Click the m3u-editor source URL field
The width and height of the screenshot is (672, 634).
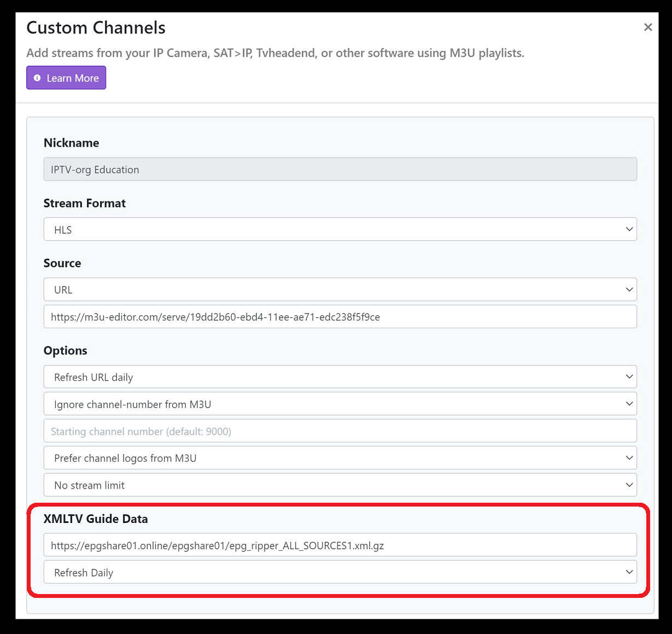[339, 316]
